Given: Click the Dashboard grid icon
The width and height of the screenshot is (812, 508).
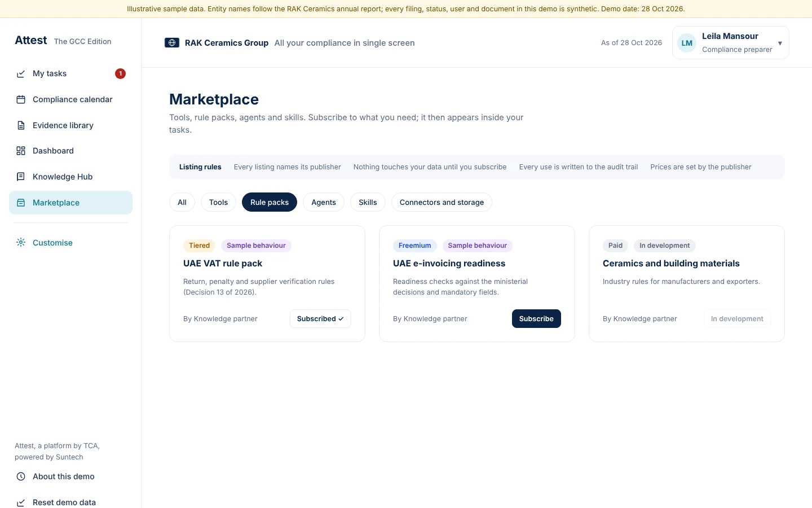Looking at the screenshot, I should (x=21, y=151).
